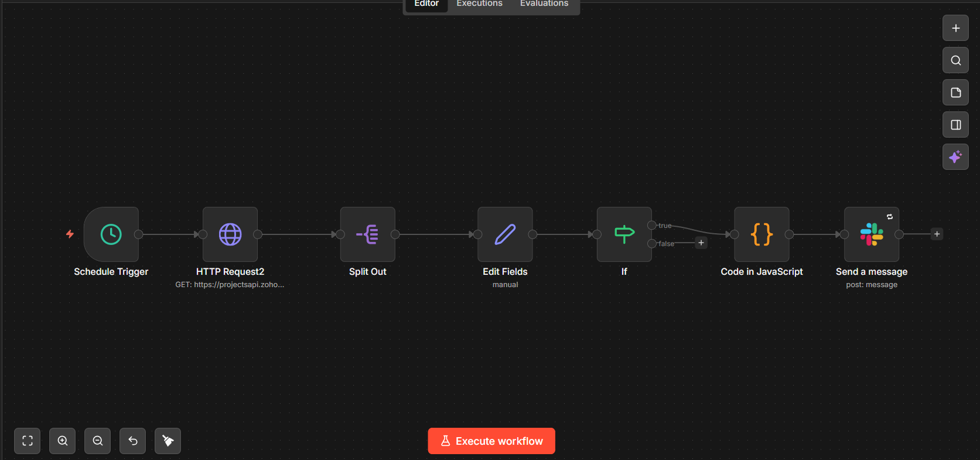Click the loop icon on Slack node
The image size is (980, 460).
pos(890,217)
